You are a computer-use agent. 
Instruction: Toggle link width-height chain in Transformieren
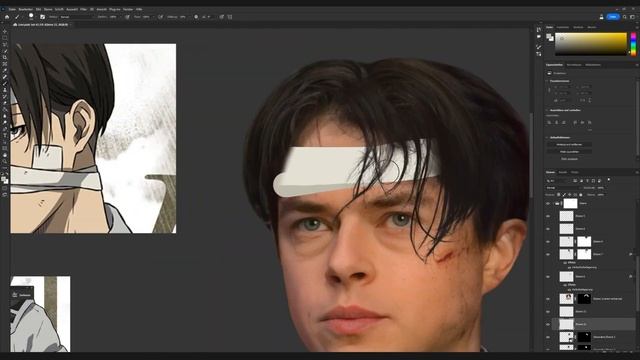point(549,90)
